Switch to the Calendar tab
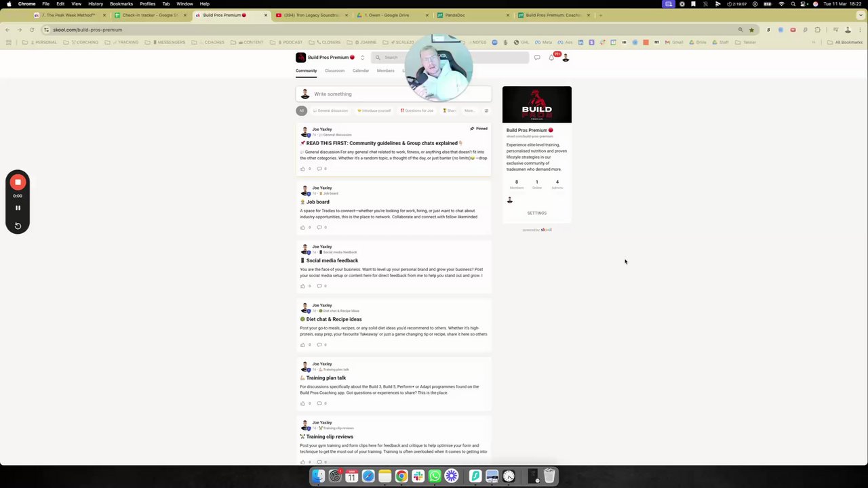The height and width of the screenshot is (488, 868). point(361,70)
